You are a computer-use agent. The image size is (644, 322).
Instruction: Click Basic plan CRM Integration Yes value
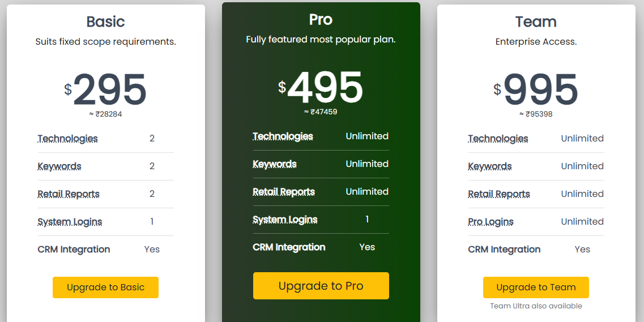(x=152, y=250)
